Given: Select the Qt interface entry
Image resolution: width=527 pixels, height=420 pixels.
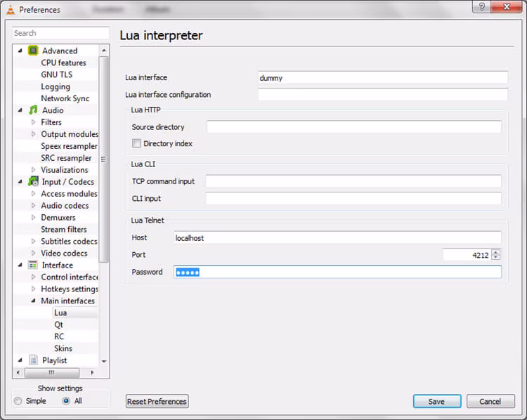Looking at the screenshot, I should tap(58, 324).
